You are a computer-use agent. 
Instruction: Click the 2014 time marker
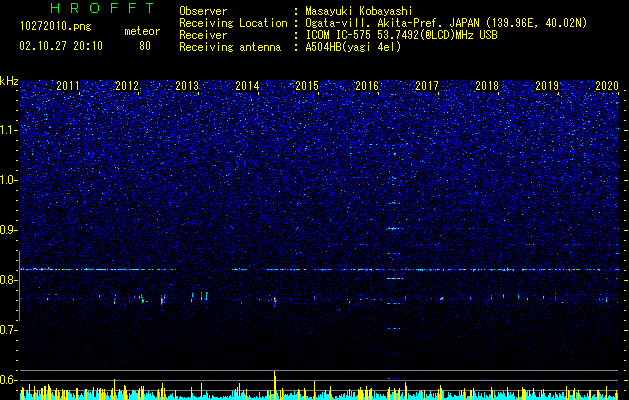[247, 86]
